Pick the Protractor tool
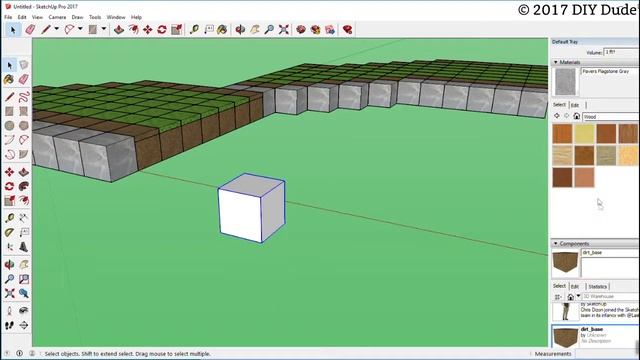The height and width of the screenshot is (360, 640). pos(9,232)
